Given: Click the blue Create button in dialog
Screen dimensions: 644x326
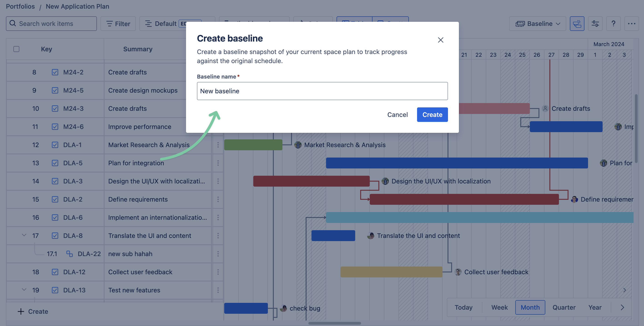Looking at the screenshot, I should click(432, 115).
